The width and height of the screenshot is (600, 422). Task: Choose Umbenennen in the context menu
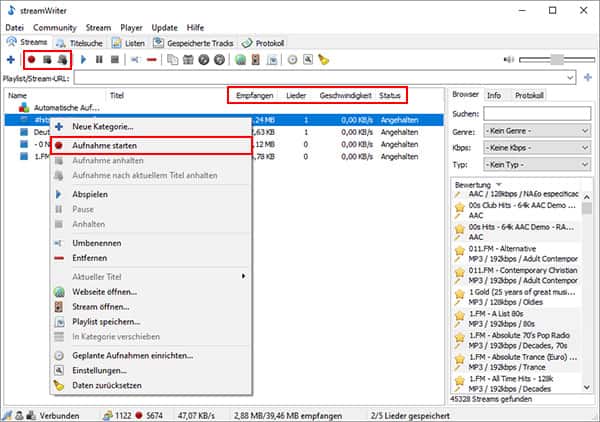(x=151, y=243)
